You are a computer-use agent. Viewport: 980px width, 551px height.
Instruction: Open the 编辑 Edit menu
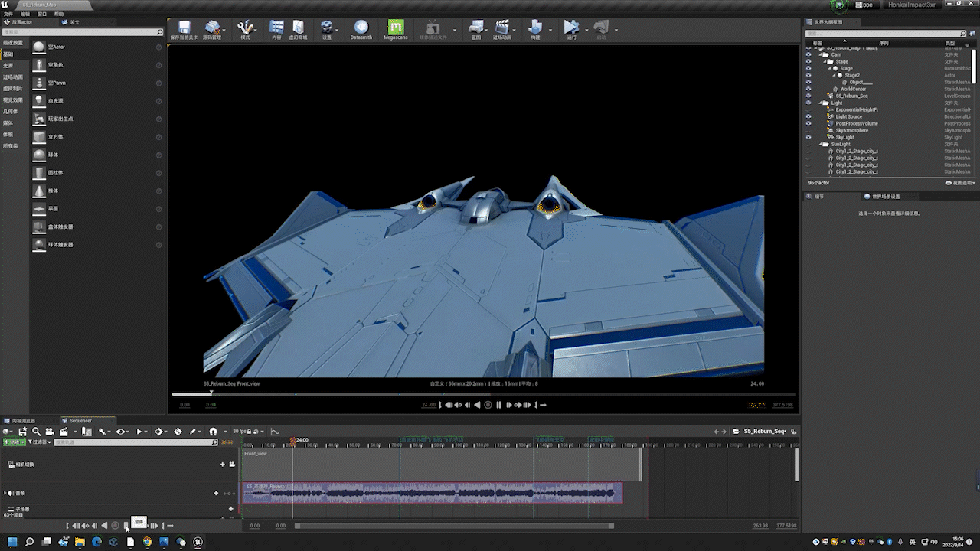(25, 14)
